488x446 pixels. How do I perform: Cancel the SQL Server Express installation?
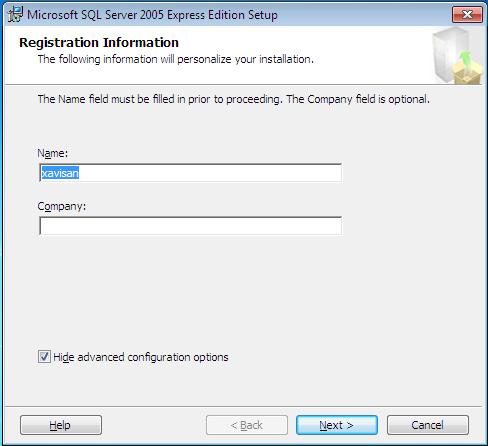coord(428,425)
